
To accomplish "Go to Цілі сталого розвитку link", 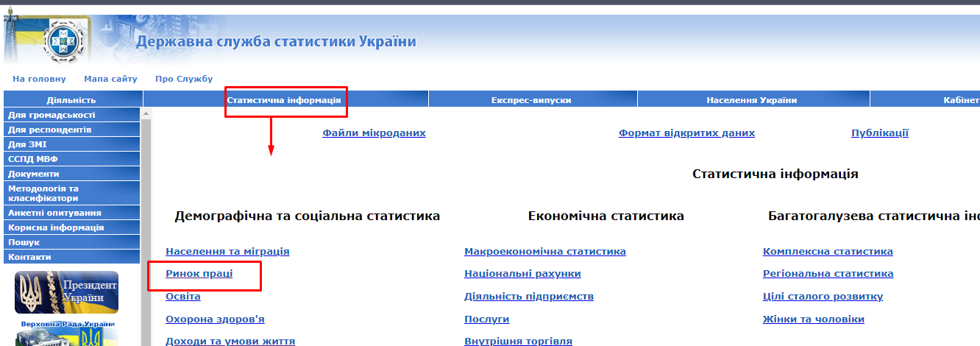I will 823,297.
